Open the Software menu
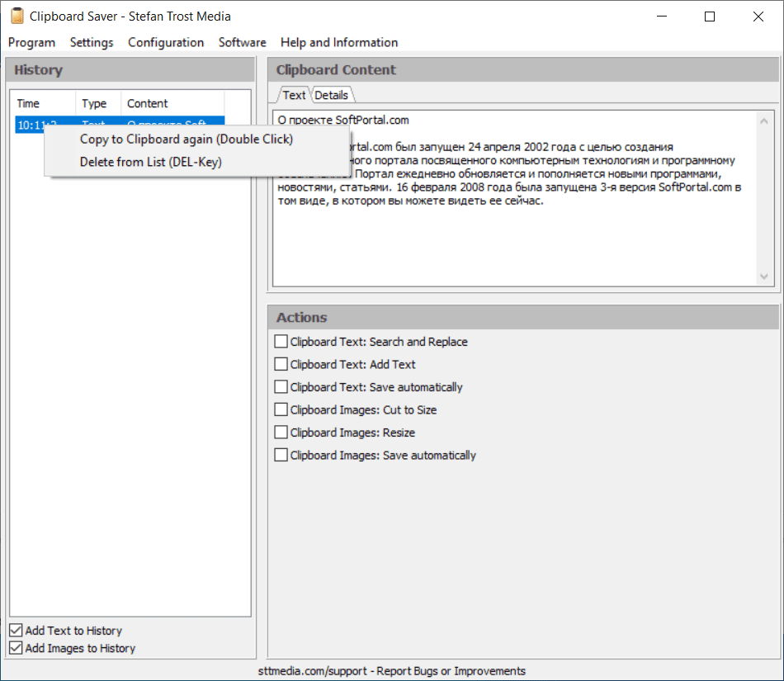Screen dimensions: 784x681 (x=242, y=42)
